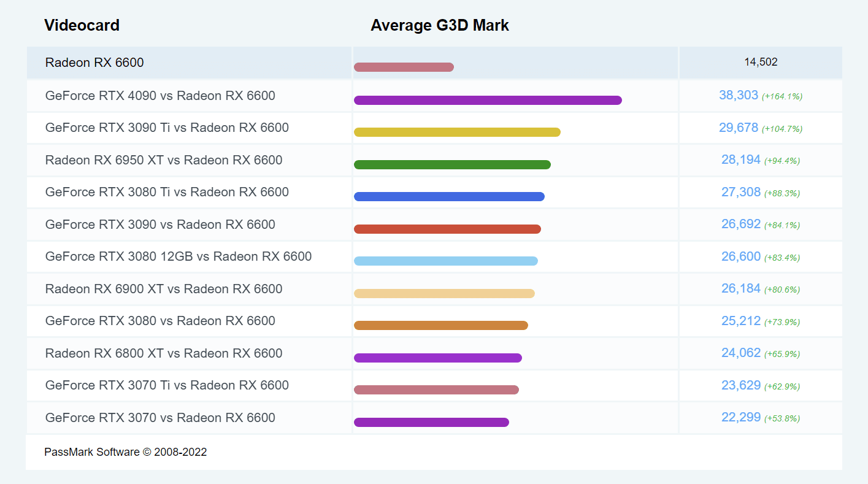868x484 pixels.
Task: Click the blue RTX 3080 Ti score bar
Action: point(449,196)
